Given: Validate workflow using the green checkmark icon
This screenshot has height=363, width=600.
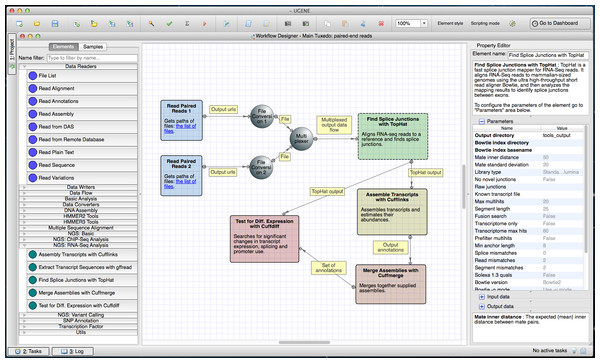Looking at the screenshot, I should (169, 24).
